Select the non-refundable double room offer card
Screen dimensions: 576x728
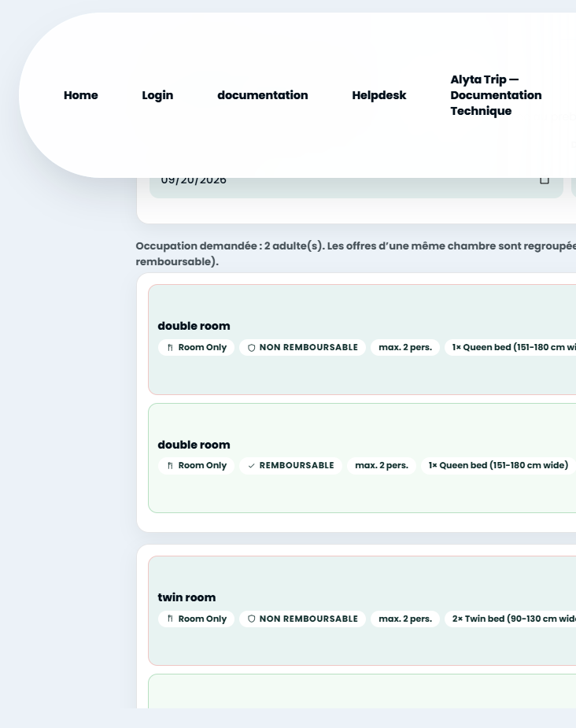[362, 339]
